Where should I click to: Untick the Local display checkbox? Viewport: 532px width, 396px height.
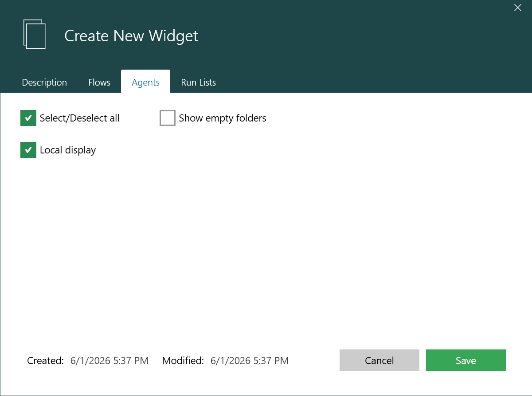28,150
